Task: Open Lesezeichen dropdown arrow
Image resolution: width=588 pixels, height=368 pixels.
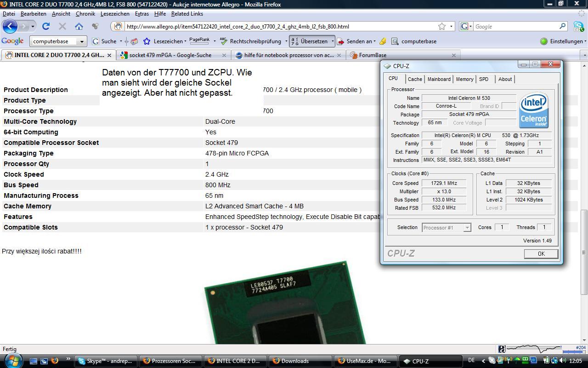Action: click(x=185, y=41)
